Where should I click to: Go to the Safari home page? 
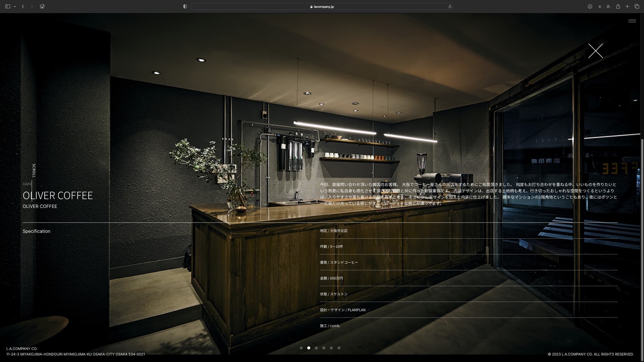click(42, 7)
